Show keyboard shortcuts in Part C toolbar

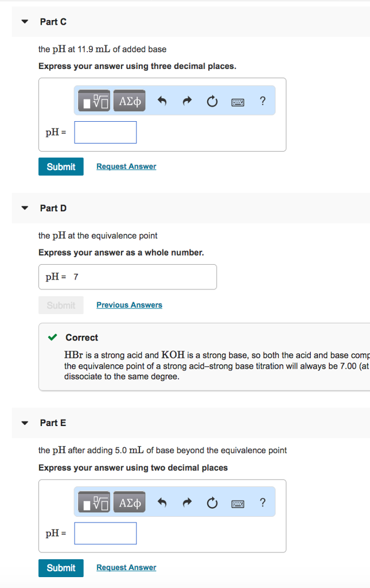tap(238, 102)
